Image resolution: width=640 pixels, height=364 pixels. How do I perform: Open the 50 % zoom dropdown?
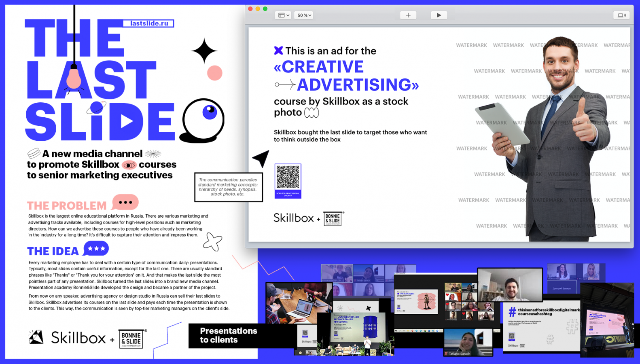(304, 15)
